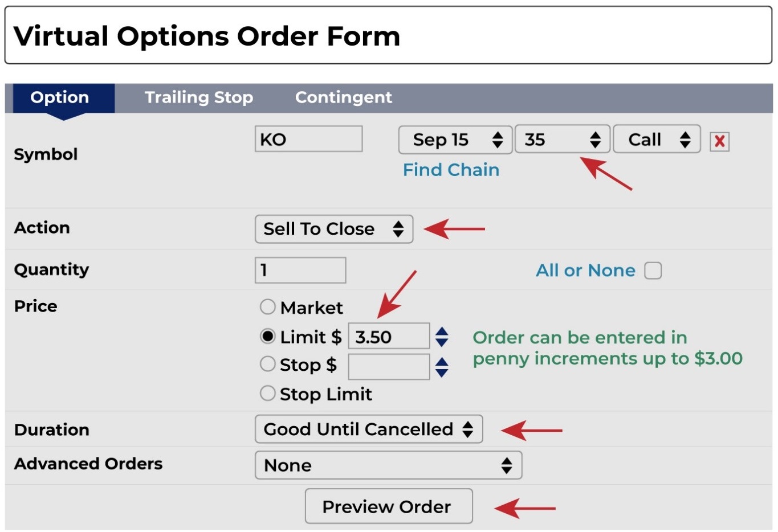Select the Market price radio button

267,307
